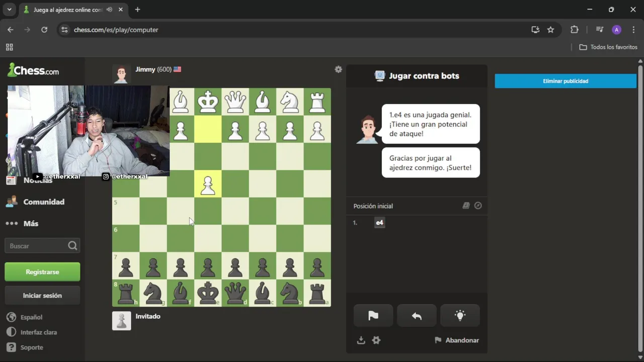
Task: Open the browser profile avatar
Action: pyautogui.click(x=616, y=30)
